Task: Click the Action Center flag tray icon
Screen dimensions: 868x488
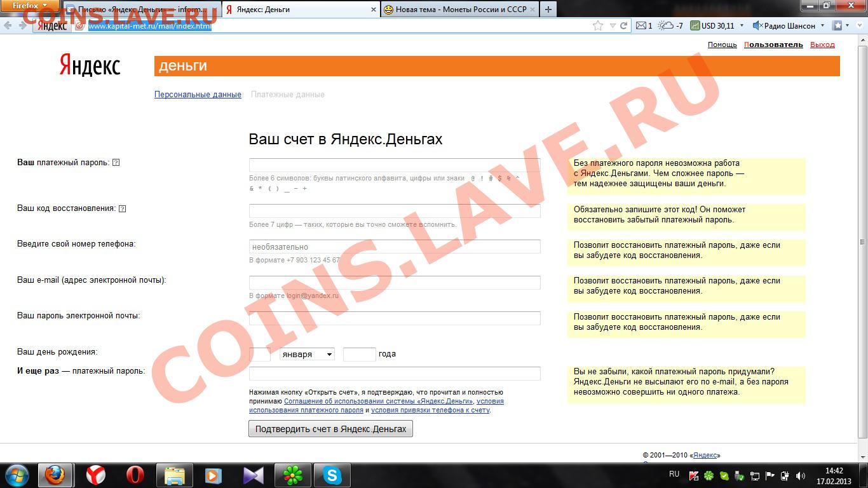Action: 770,475
